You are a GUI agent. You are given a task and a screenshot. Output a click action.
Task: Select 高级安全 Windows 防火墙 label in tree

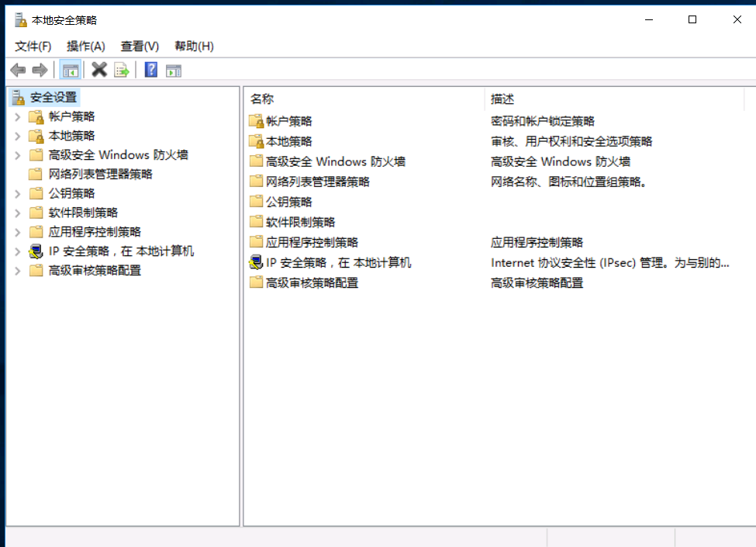[118, 155]
